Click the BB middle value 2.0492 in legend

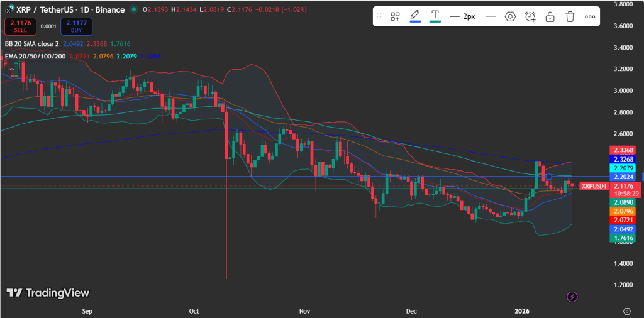pyautogui.click(x=73, y=44)
